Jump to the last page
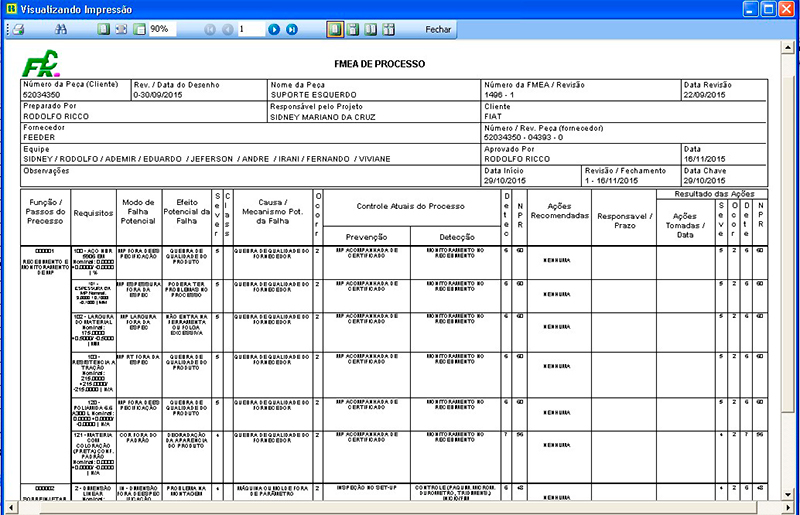Image resolution: width=800 pixels, height=515 pixels. [x=292, y=30]
